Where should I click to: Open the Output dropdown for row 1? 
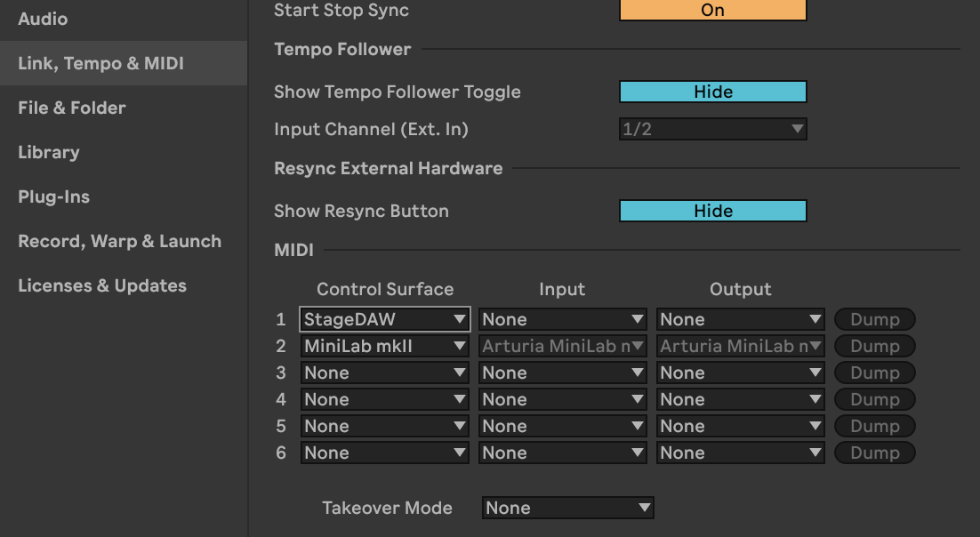click(x=741, y=319)
